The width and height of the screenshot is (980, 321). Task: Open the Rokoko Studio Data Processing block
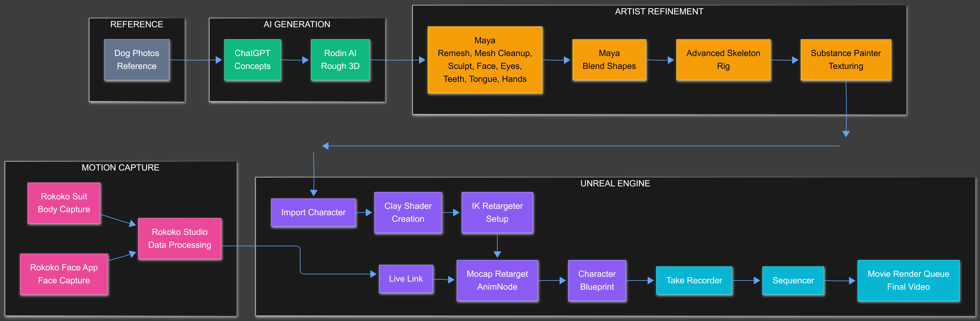point(180,238)
